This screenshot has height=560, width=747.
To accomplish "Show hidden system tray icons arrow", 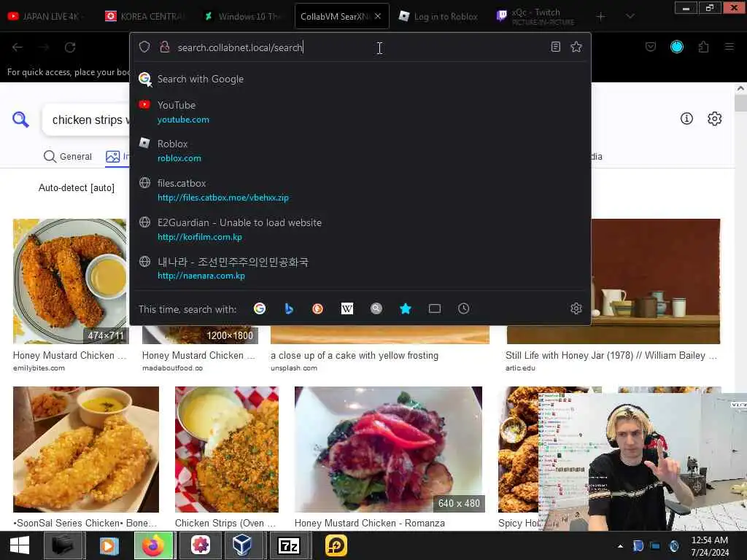I will point(620,546).
